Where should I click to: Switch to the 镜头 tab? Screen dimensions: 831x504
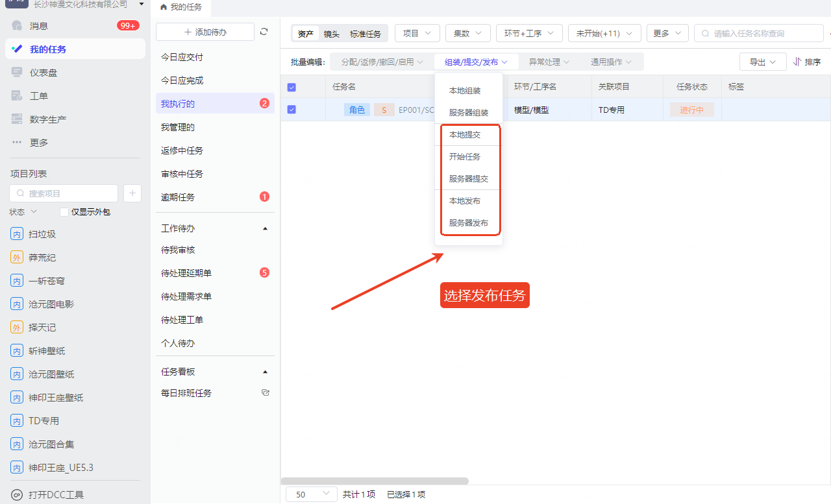331,34
